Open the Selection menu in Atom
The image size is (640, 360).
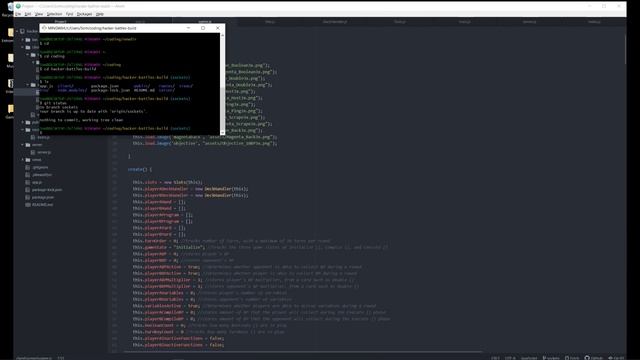coord(54,14)
